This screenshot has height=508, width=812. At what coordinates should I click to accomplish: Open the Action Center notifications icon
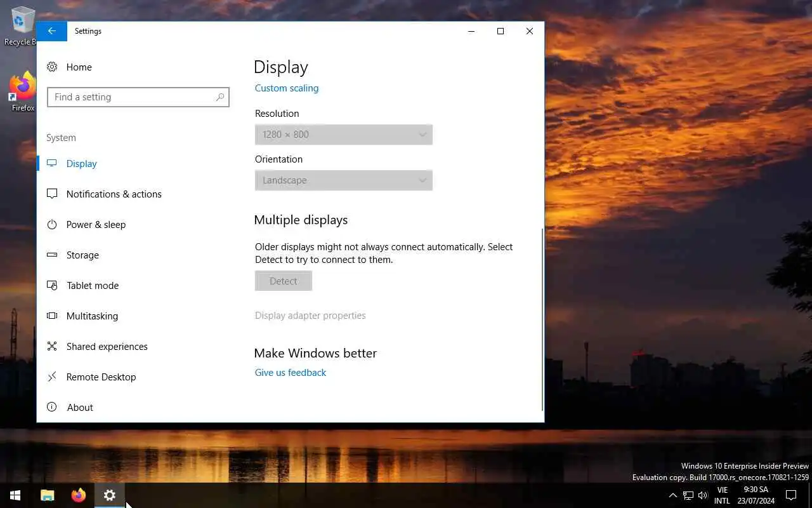coord(791,495)
